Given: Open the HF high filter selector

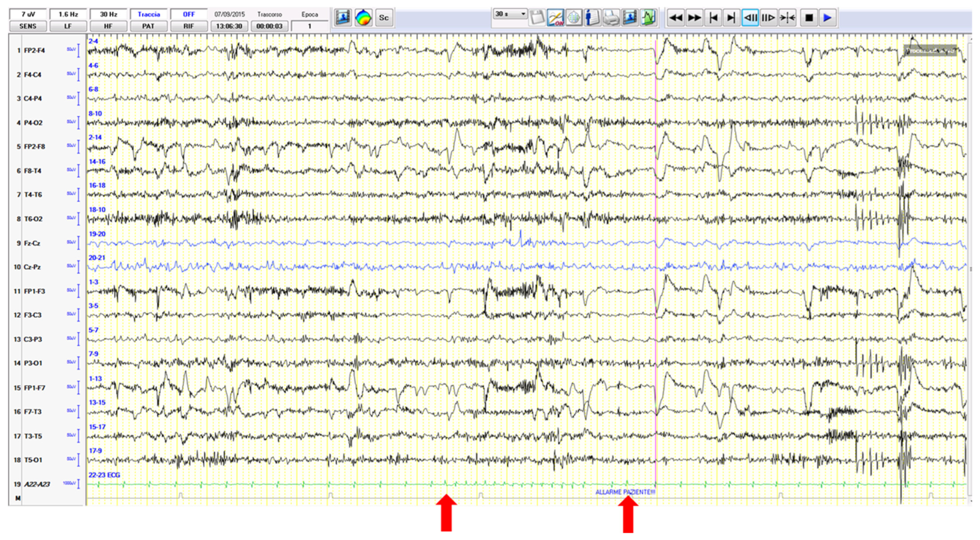Looking at the screenshot, I should [108, 26].
